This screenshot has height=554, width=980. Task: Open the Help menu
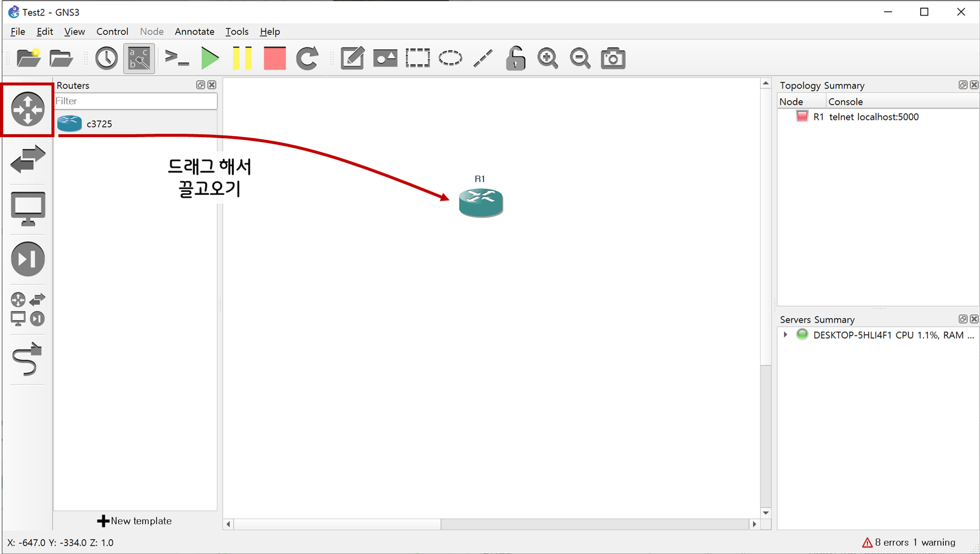269,31
